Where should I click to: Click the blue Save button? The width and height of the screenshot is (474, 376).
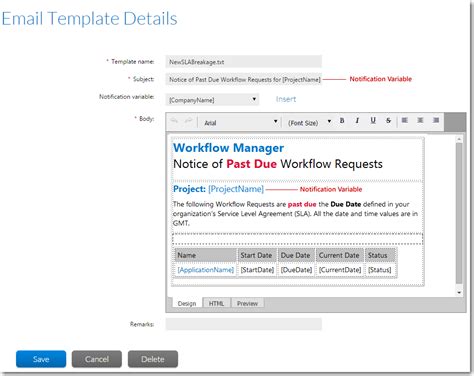coord(41,359)
